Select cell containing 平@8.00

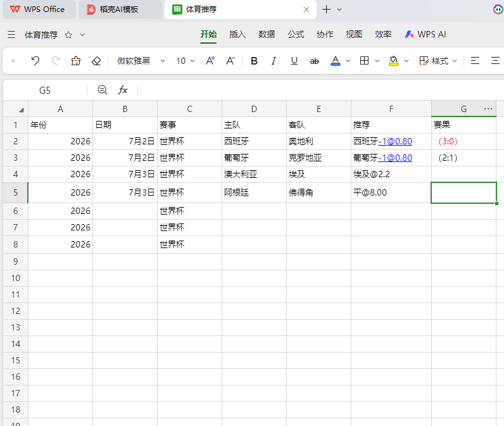[391, 192]
